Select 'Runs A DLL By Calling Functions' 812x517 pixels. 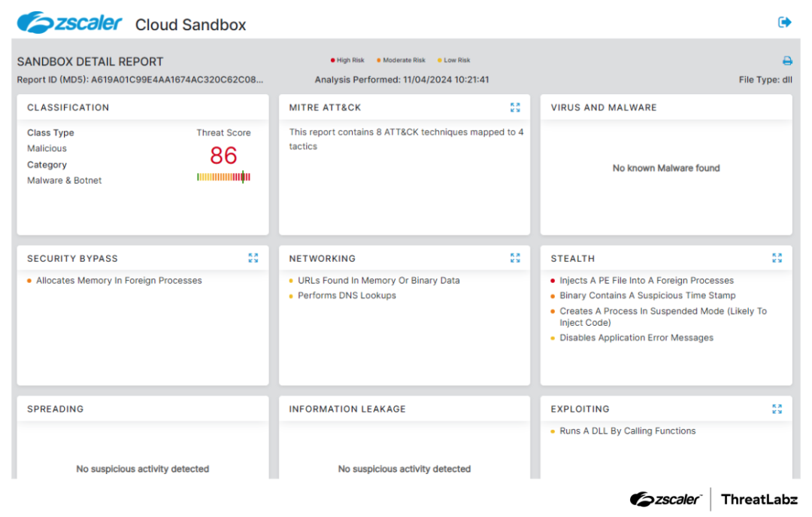(x=627, y=431)
